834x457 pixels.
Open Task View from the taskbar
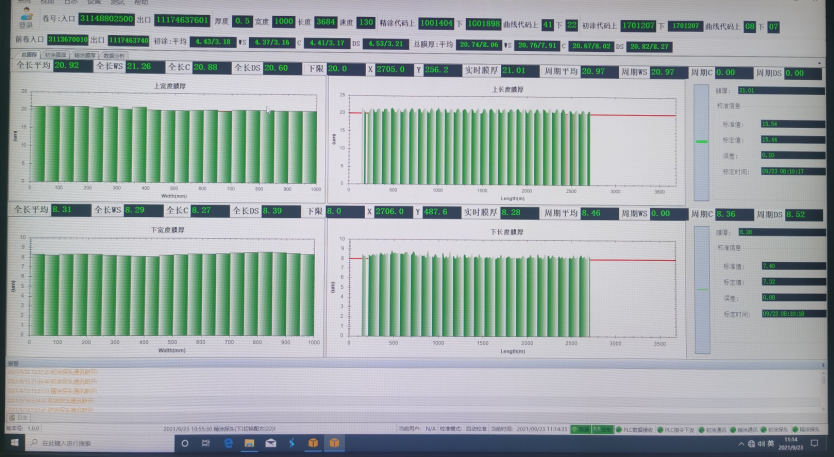(x=207, y=443)
